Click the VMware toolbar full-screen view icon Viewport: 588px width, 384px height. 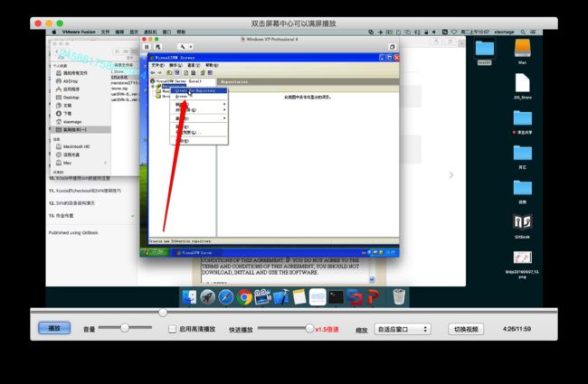[x=392, y=47]
